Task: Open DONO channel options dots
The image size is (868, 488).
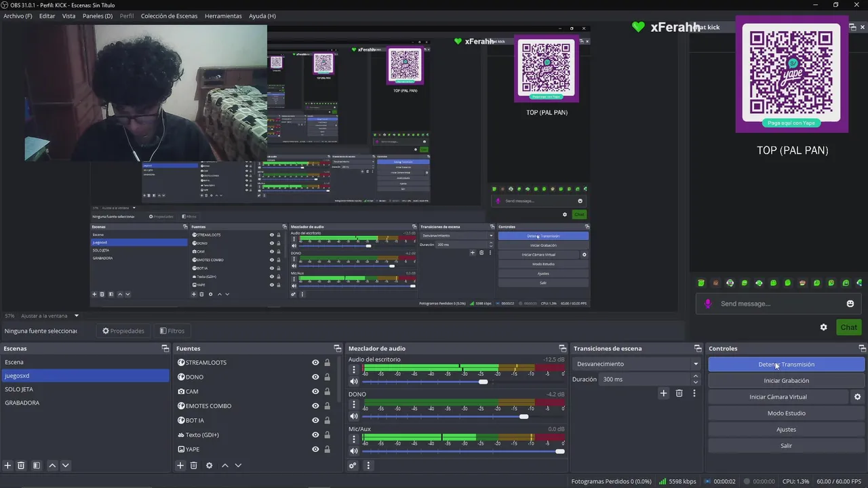Action: (x=353, y=405)
